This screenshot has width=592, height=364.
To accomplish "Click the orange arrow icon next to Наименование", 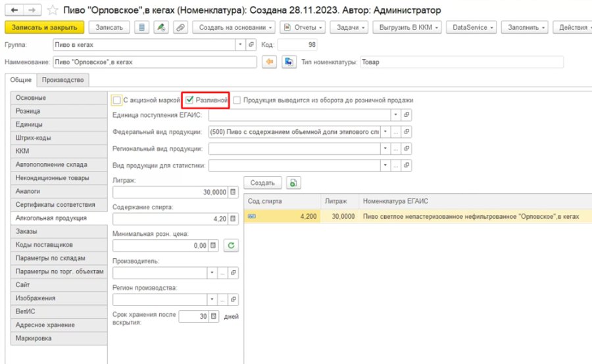I will pos(269,62).
